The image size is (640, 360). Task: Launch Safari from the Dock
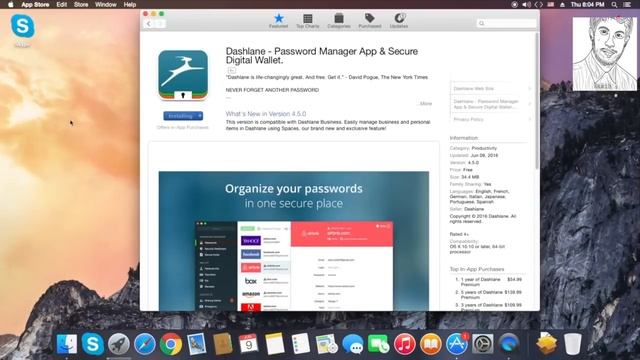coord(145,344)
